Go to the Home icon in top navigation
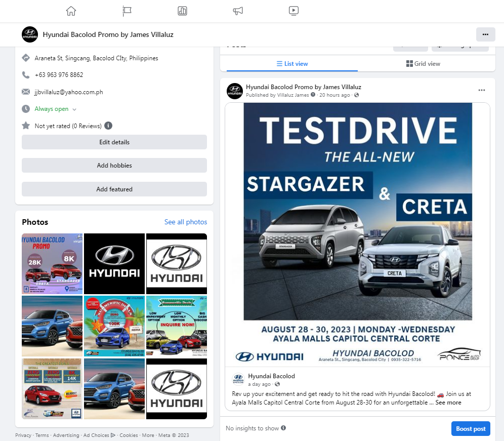The image size is (504, 441). click(x=71, y=11)
